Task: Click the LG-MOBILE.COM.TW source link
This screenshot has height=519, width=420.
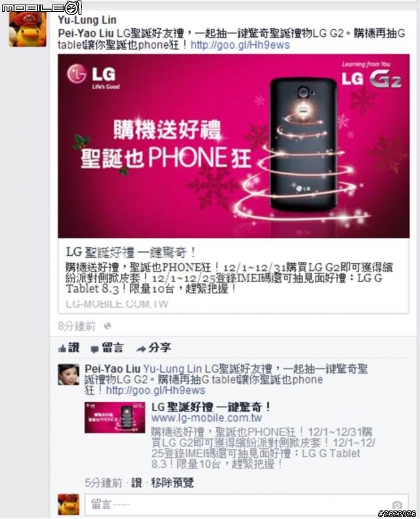Action: pyautogui.click(x=117, y=304)
